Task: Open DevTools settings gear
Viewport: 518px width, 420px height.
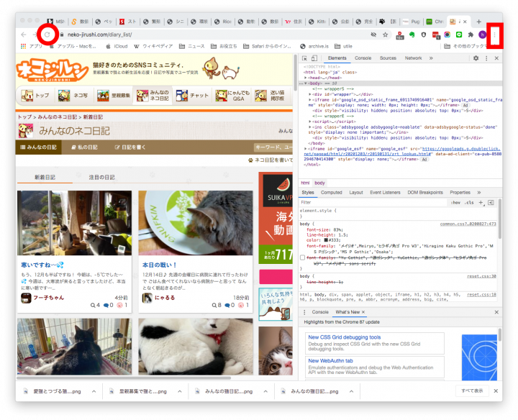Action: pos(476,58)
